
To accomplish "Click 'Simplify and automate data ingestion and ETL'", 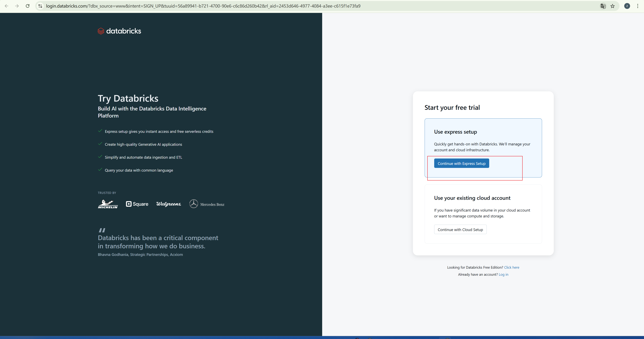I will (144, 157).
